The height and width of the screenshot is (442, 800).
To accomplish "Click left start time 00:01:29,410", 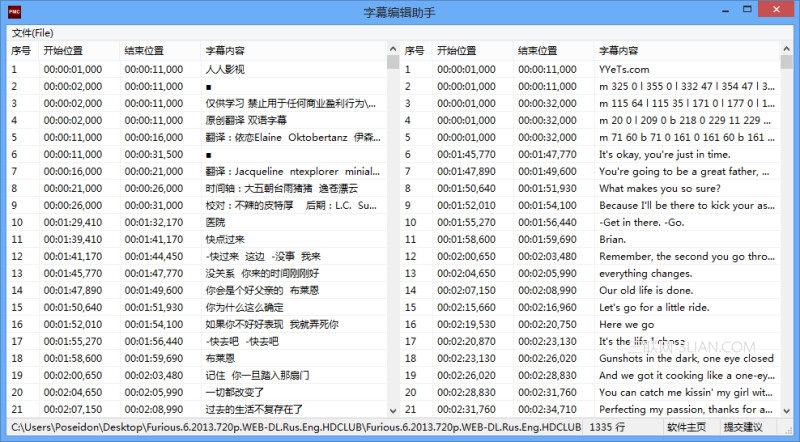I will (x=72, y=223).
